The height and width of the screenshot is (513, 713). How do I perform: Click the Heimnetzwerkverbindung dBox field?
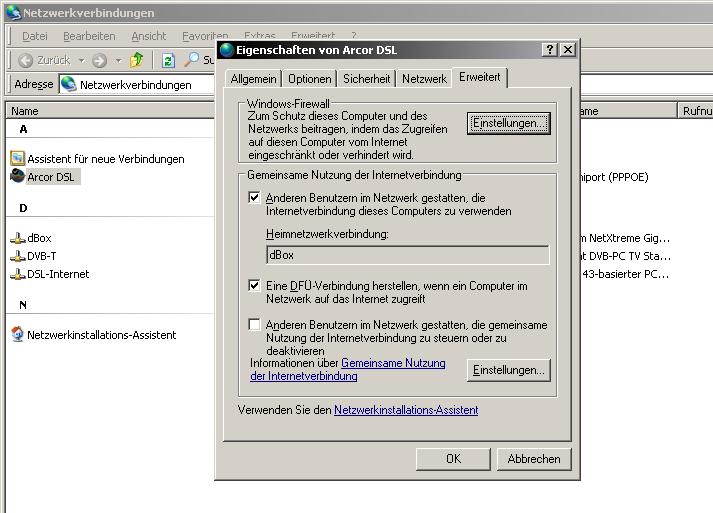pyautogui.click(x=406, y=255)
